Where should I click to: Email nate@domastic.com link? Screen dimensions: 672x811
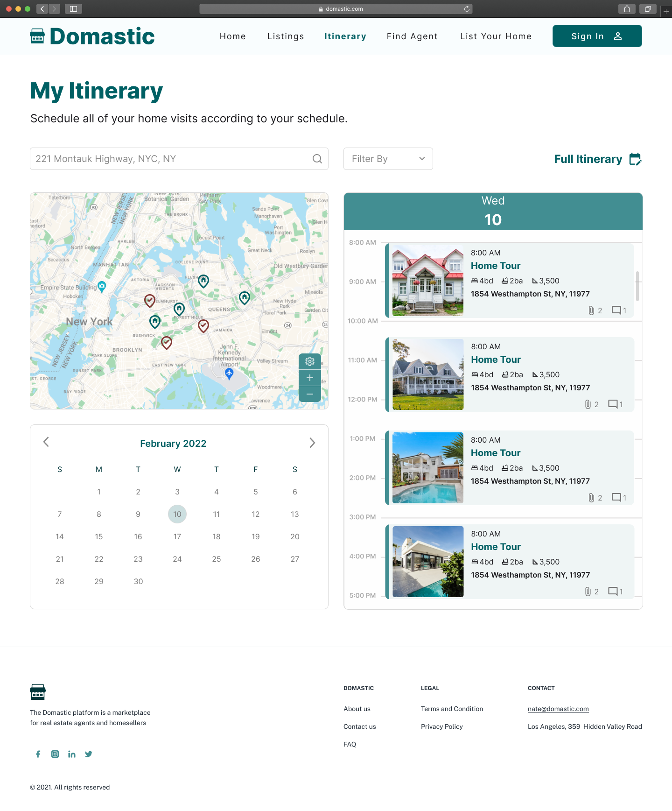point(558,709)
